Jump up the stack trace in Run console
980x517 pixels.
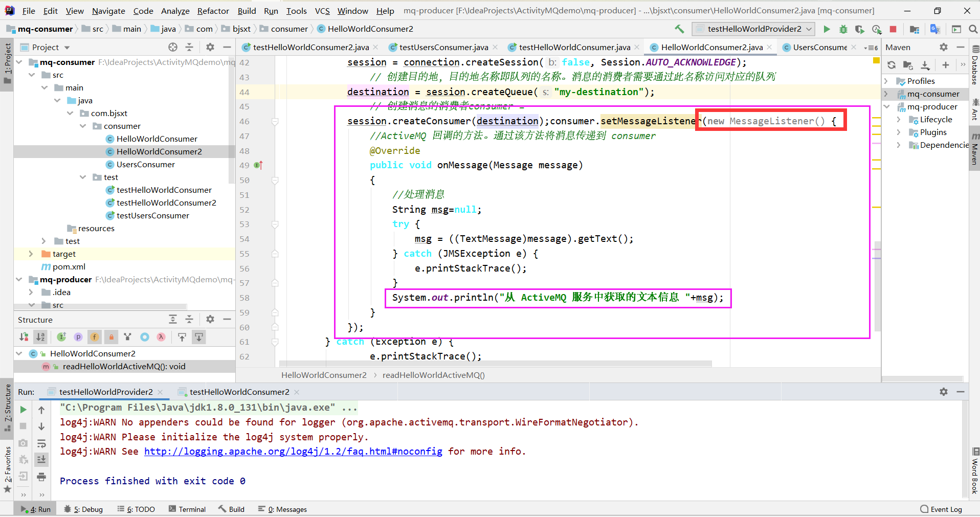pyautogui.click(x=41, y=410)
